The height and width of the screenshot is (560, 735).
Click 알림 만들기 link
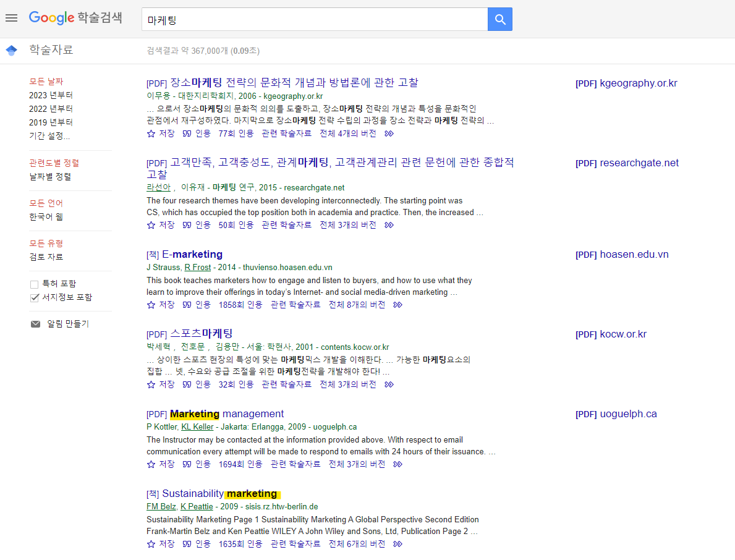coord(68,324)
